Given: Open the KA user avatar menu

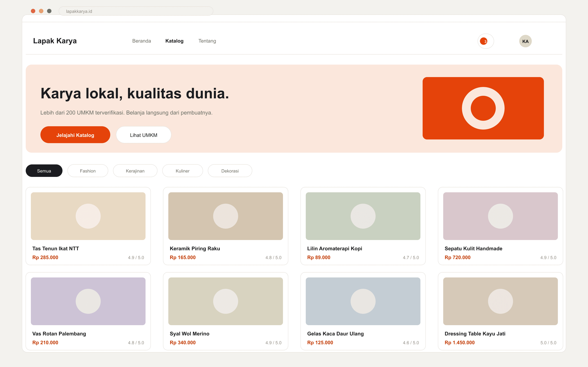Looking at the screenshot, I should [525, 41].
